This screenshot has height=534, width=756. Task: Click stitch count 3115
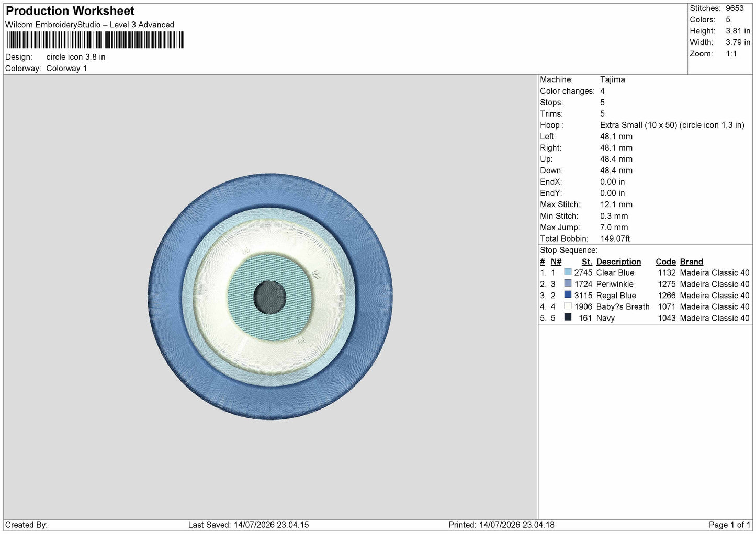[x=583, y=296]
